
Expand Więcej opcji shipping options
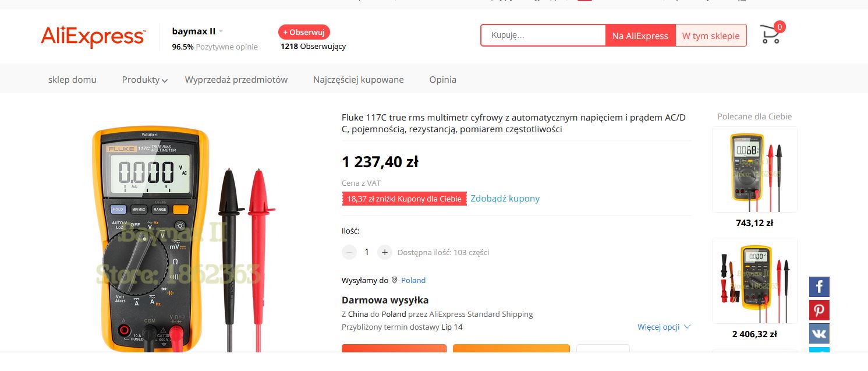coord(664,327)
